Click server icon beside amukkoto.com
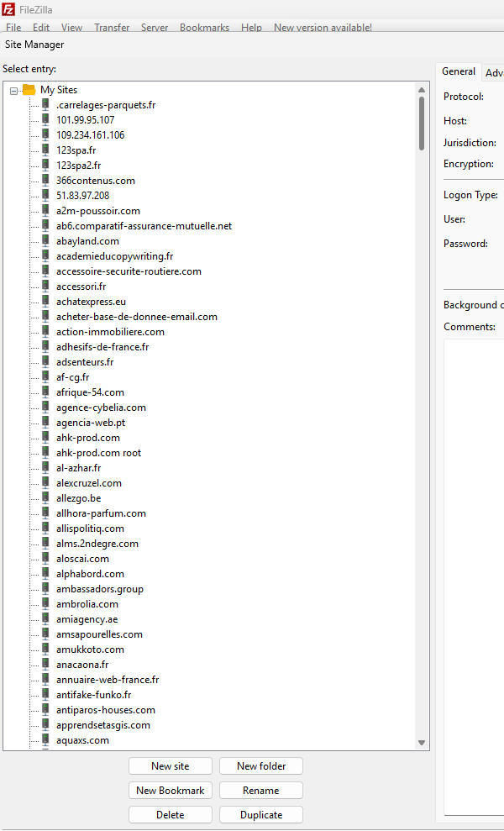The height and width of the screenshot is (831, 504). (x=46, y=649)
